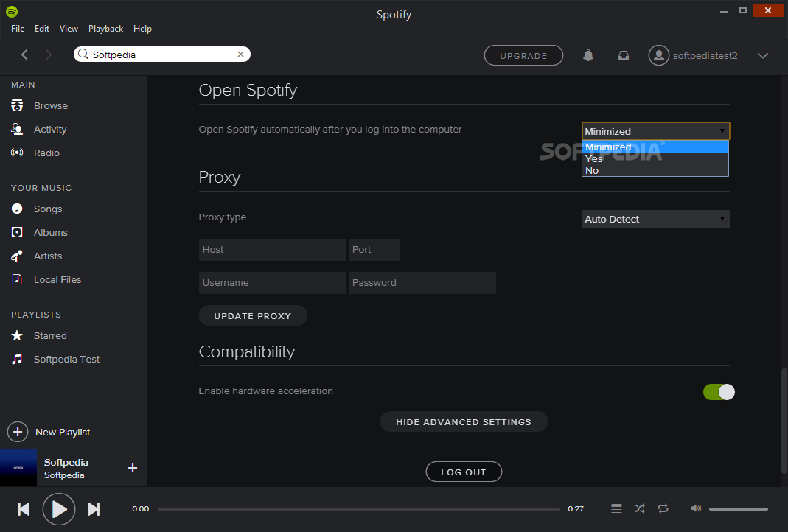This screenshot has width=788, height=532.
Task: Click the search magnifier icon
Action: 83,55
